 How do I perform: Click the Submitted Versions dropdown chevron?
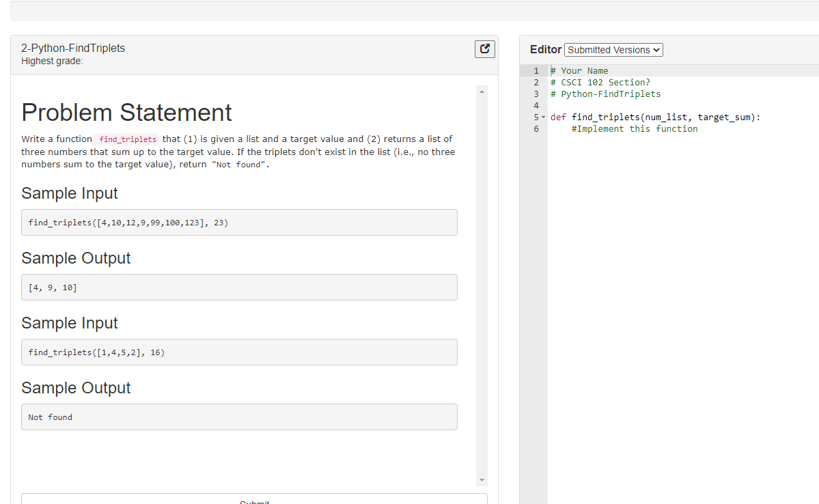[x=656, y=49]
